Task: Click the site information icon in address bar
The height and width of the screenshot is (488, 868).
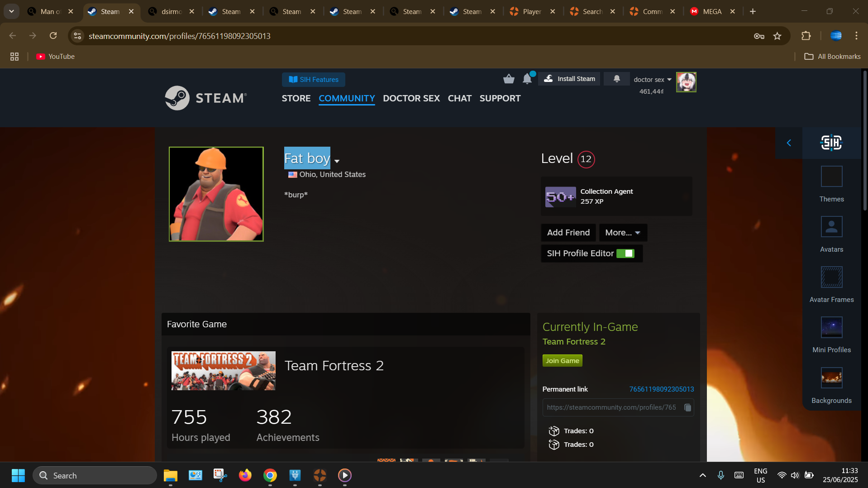Action: (78, 36)
